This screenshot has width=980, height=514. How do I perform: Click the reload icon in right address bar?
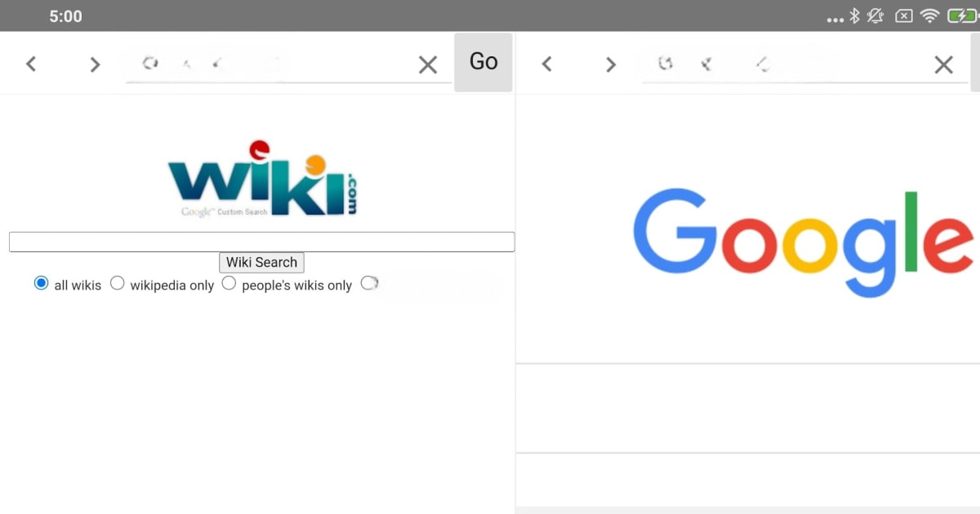coord(665,63)
